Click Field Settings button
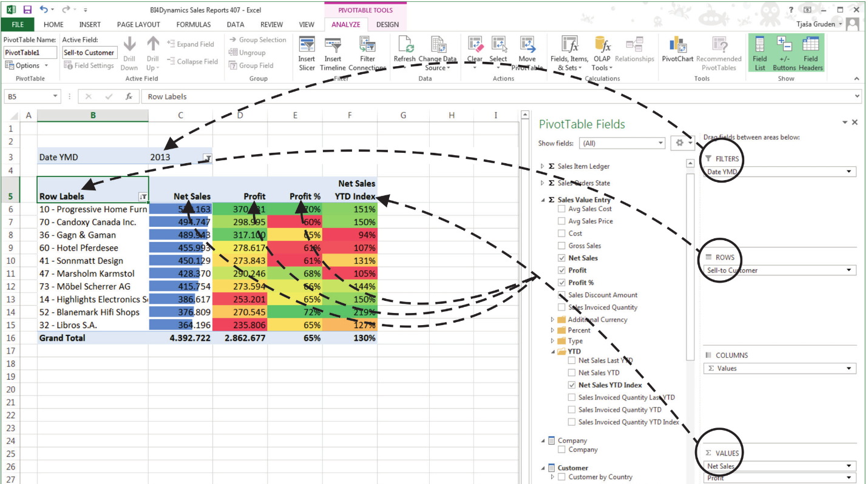The height and width of the screenshot is (484, 868). pos(89,66)
